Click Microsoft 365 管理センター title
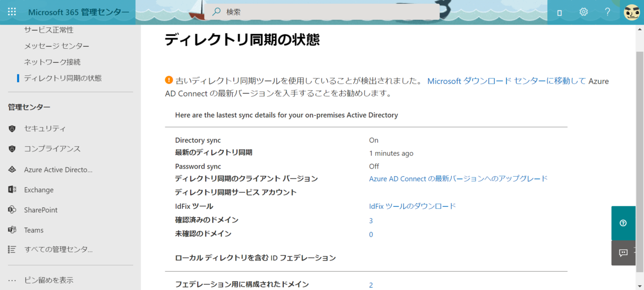 [78, 12]
